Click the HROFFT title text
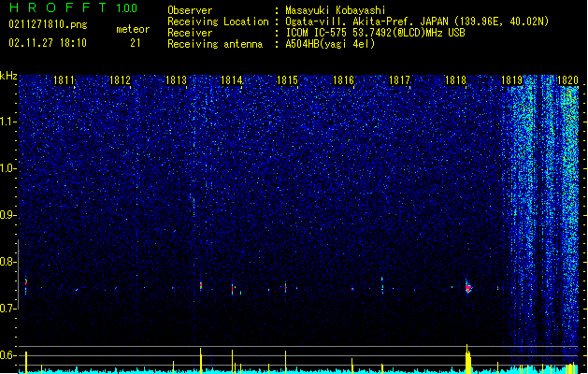 coord(59,7)
